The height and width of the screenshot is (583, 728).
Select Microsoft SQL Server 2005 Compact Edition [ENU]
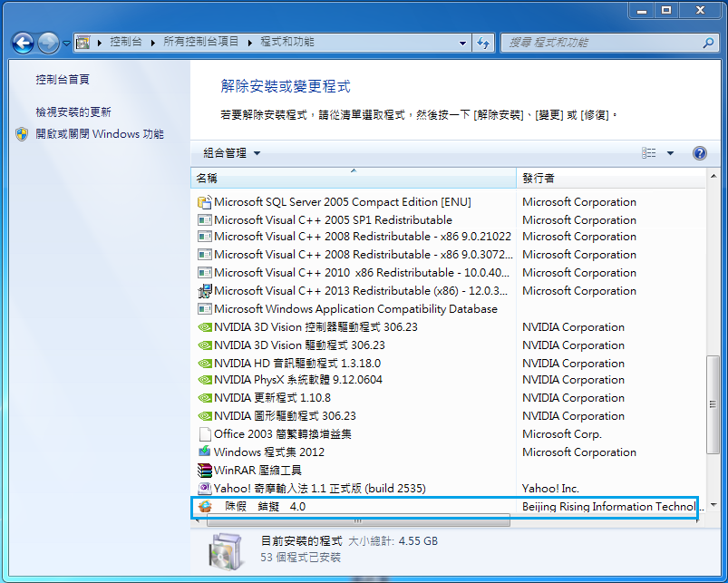tap(343, 202)
